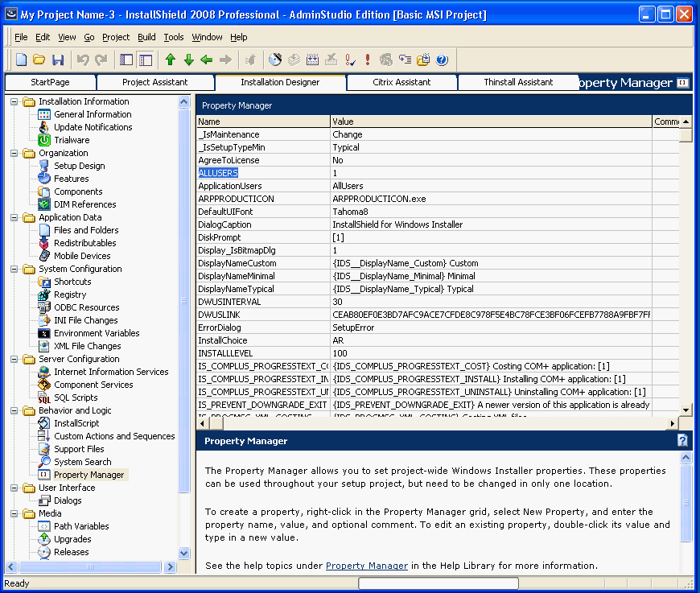Switch to the Project Assistant tab

154,82
